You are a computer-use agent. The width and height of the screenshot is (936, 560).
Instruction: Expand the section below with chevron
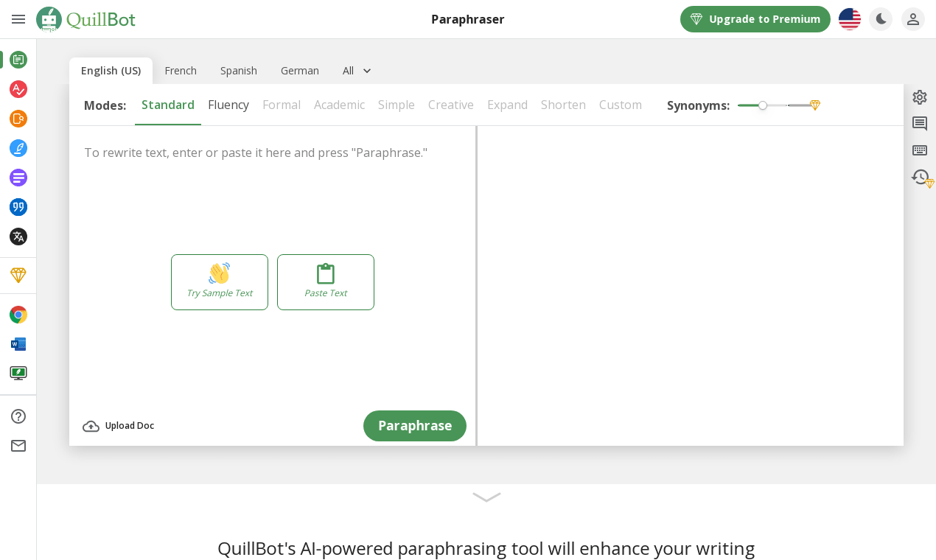[486, 497]
